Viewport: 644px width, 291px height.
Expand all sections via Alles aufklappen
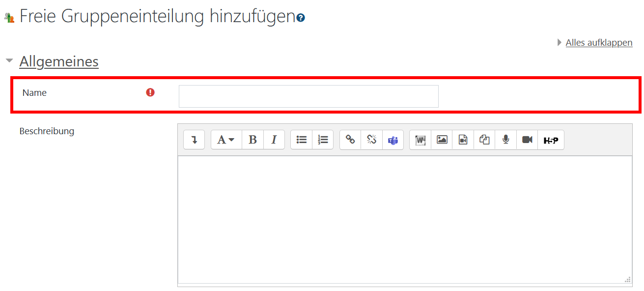[x=599, y=42]
